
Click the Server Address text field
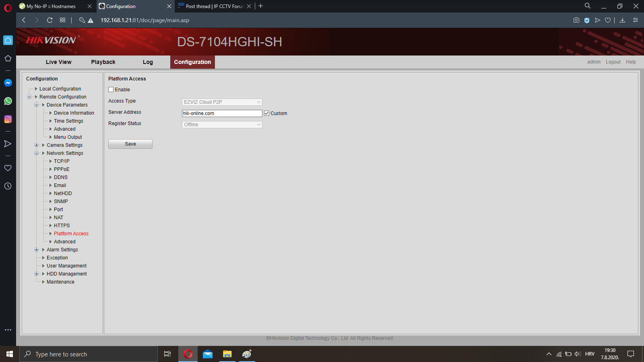click(222, 113)
